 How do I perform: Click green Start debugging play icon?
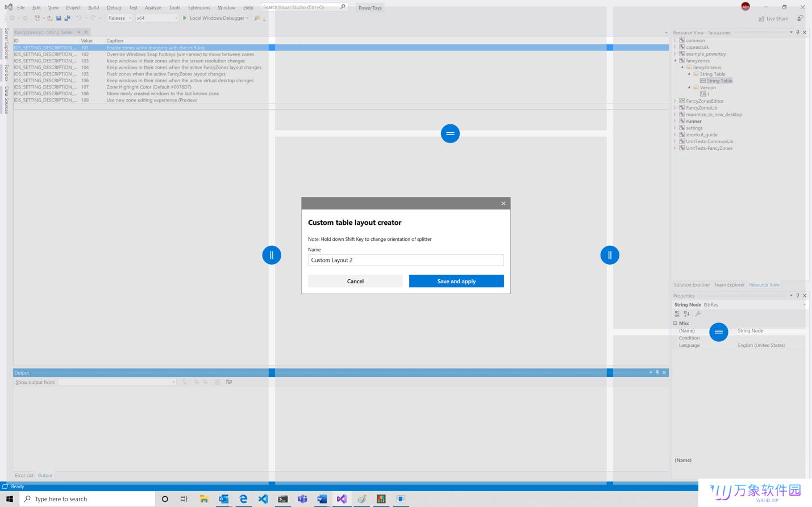[185, 18]
